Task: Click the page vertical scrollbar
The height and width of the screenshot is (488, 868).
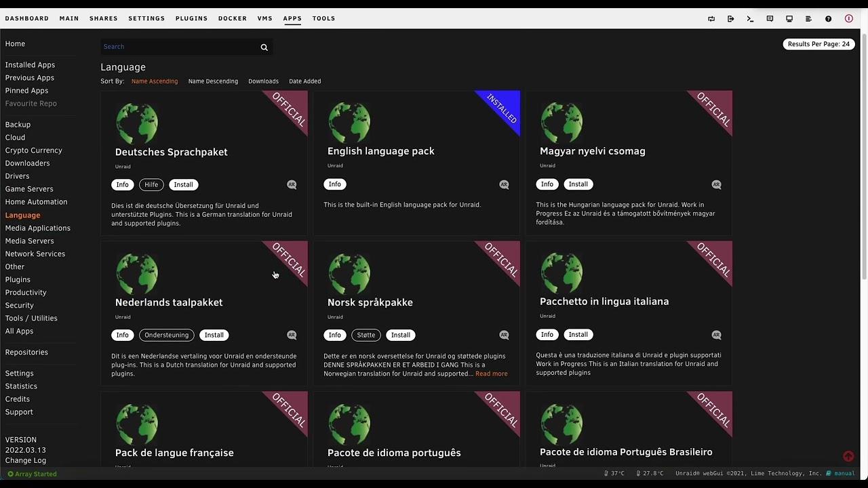Action: (x=865, y=156)
